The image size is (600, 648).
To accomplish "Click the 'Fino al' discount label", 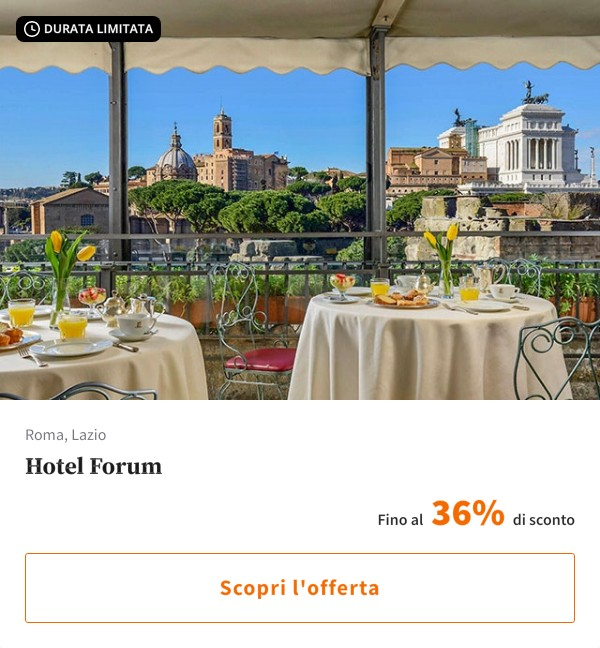I will click(x=400, y=520).
